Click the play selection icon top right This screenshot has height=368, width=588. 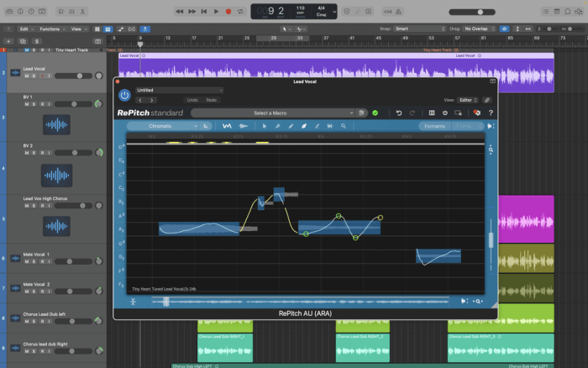[491, 126]
